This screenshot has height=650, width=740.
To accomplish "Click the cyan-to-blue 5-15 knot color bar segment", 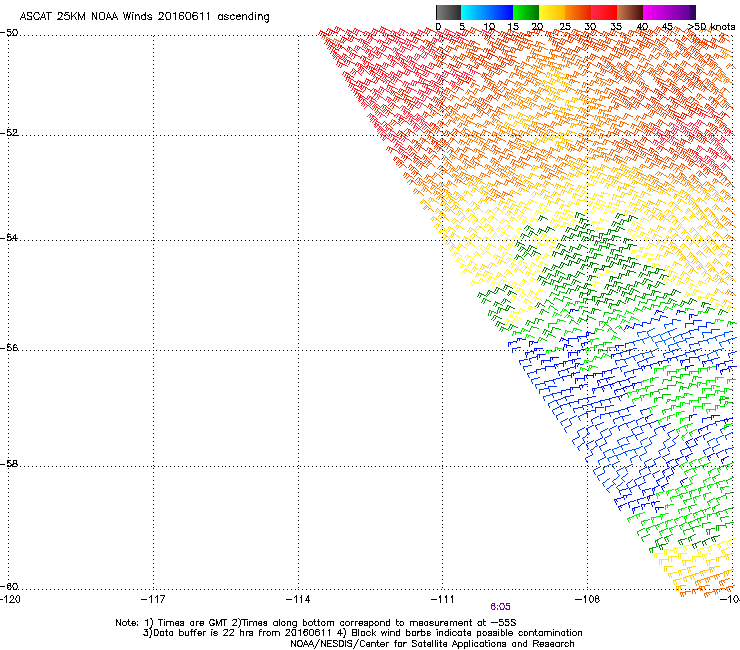I will [x=487, y=12].
